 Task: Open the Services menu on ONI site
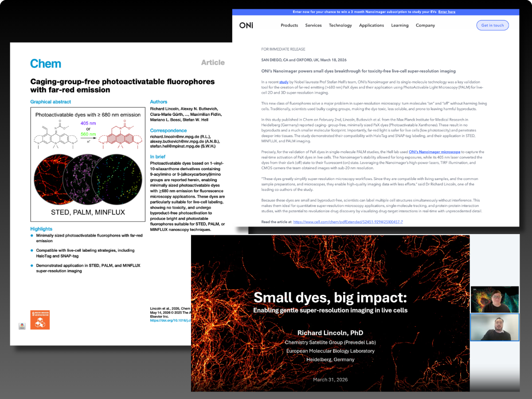313,25
